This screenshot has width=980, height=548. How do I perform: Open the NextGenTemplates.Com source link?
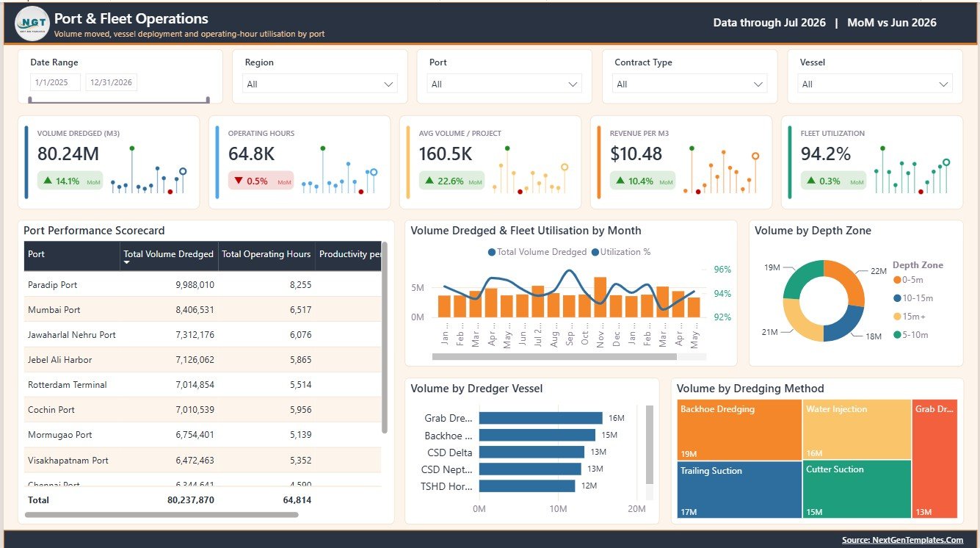click(902, 540)
